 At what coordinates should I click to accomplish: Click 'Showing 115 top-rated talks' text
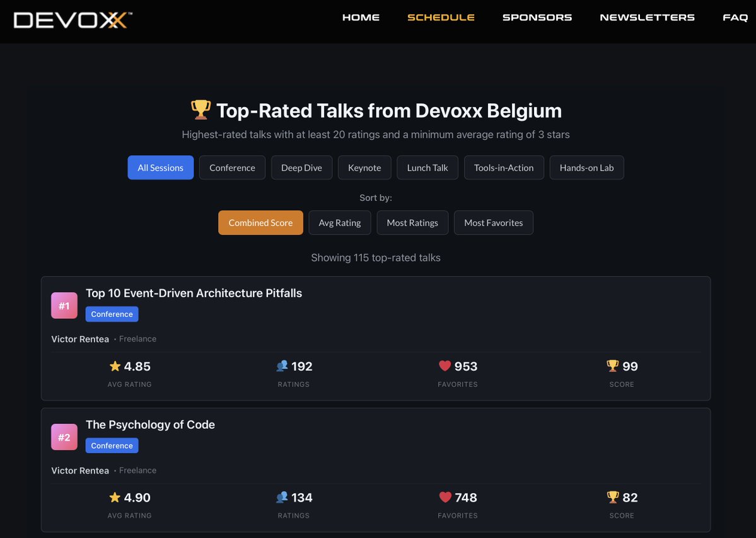click(376, 258)
